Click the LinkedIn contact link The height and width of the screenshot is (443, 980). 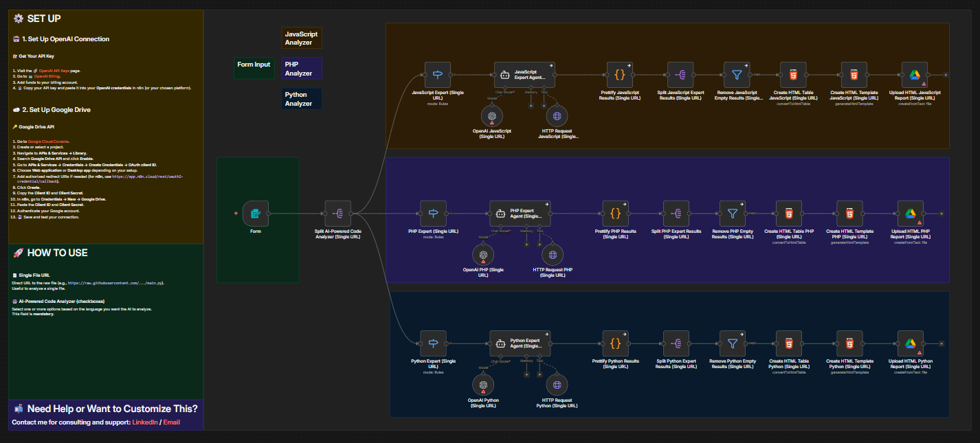144,422
